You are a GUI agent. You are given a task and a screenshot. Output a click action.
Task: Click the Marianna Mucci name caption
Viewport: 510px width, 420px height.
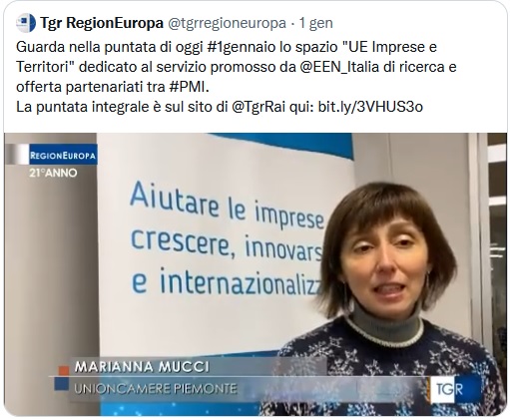point(142,367)
